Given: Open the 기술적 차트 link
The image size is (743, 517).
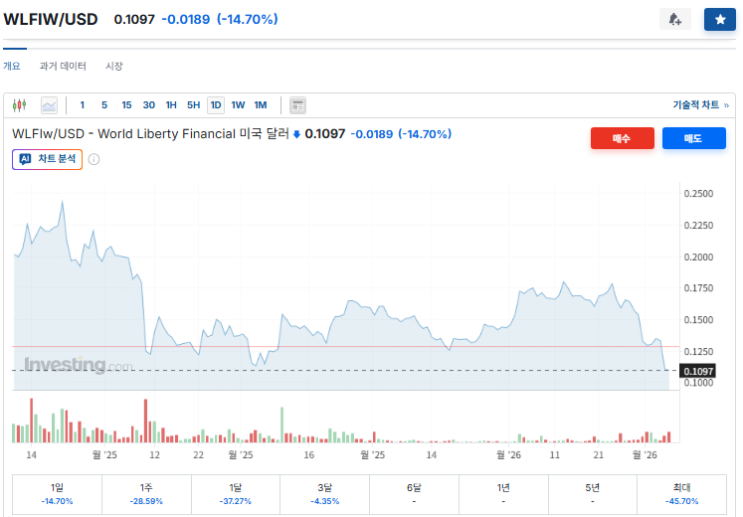Looking at the screenshot, I should point(700,105).
